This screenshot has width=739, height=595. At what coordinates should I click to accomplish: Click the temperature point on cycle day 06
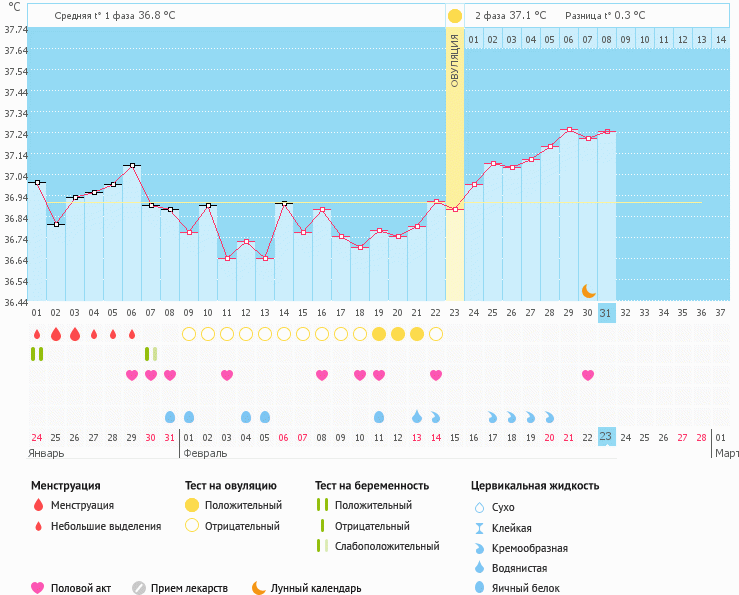pyautogui.click(x=132, y=165)
